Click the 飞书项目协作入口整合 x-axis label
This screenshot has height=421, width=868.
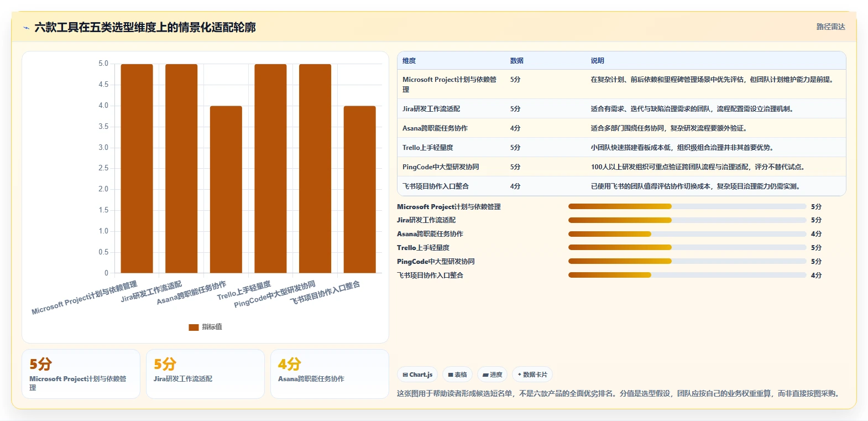(325, 293)
